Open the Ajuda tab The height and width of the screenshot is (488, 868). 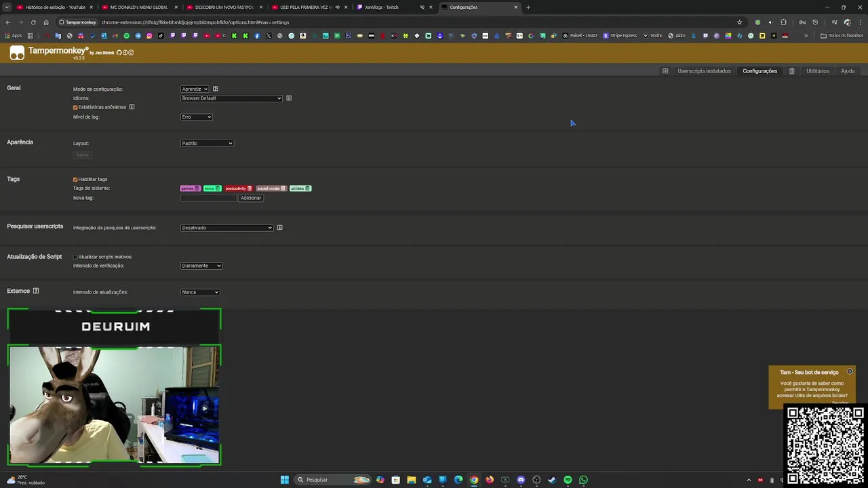(848, 71)
